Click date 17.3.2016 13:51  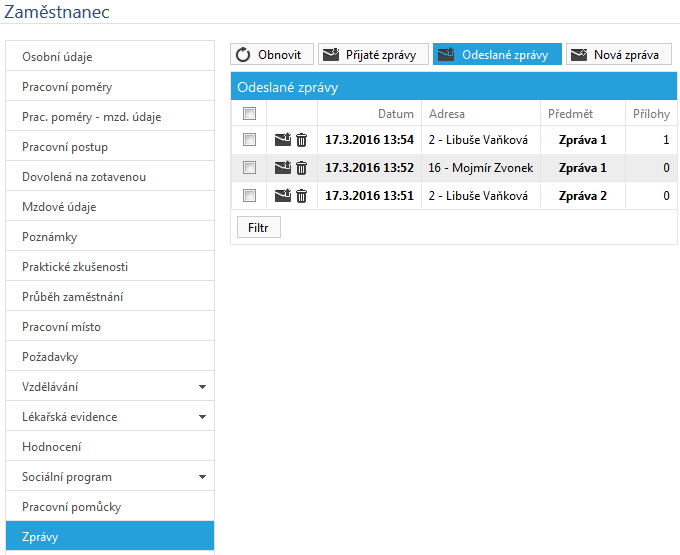tap(369, 196)
